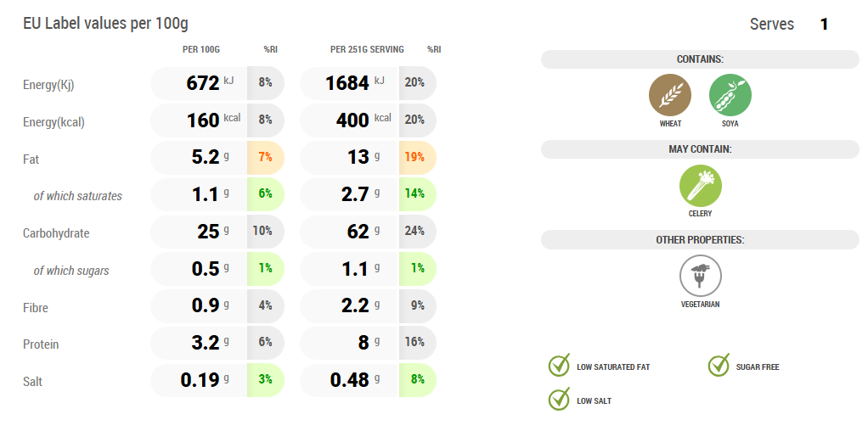Click the OTHER PROPERTIES section header

[700, 239]
